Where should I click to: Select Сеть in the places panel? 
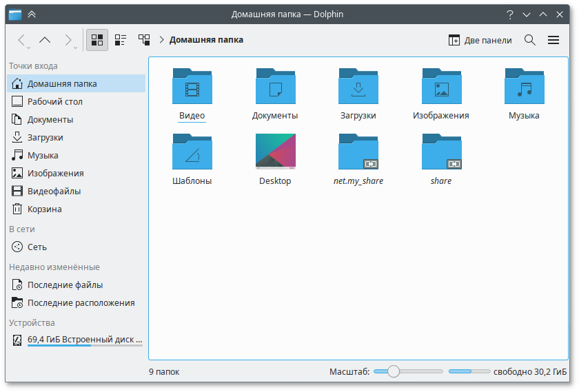[x=37, y=247]
